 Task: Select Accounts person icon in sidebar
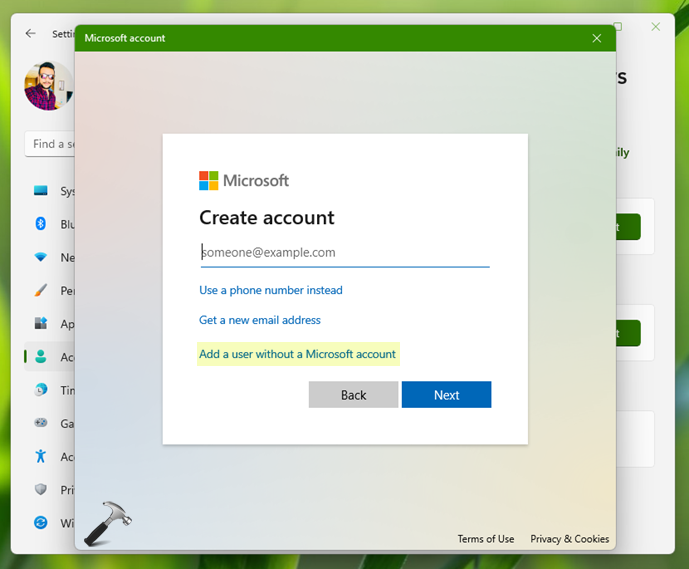(x=40, y=356)
